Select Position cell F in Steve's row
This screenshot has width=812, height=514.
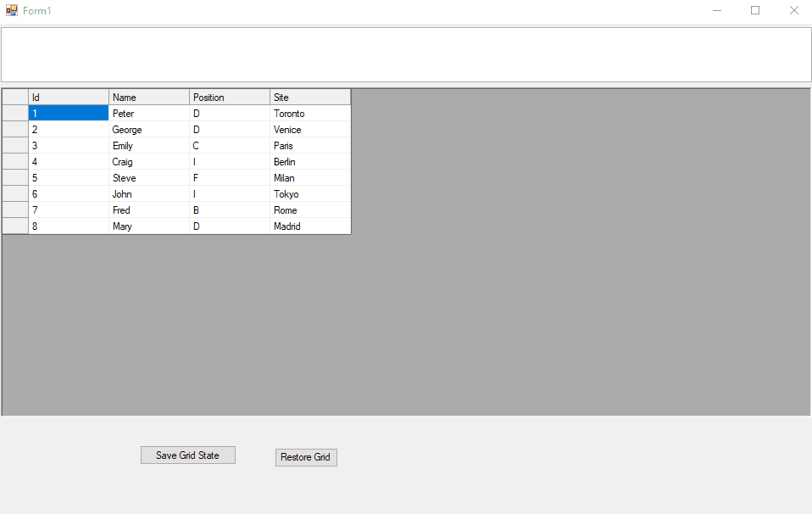[x=230, y=177]
